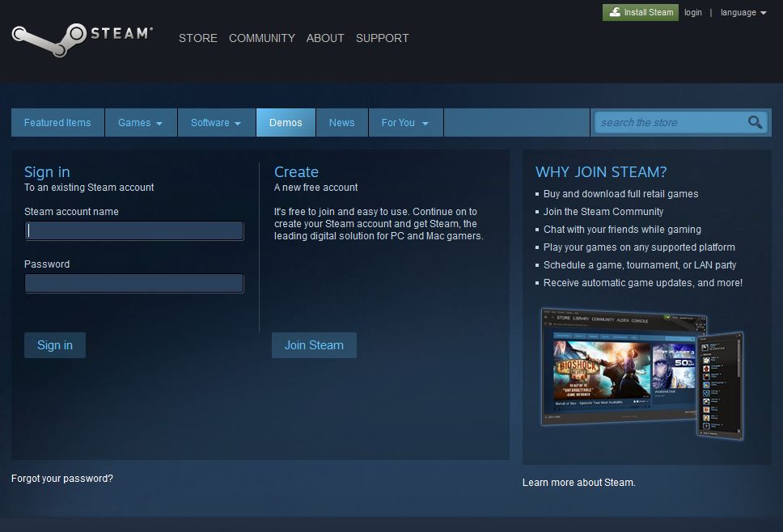Click the Steam client preview image
This screenshot has height=532, width=783.
(642, 374)
